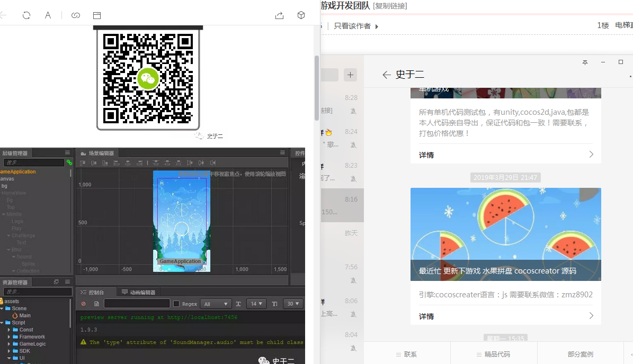
Task: Unmute the chat at 8:04
Action: 353,348
